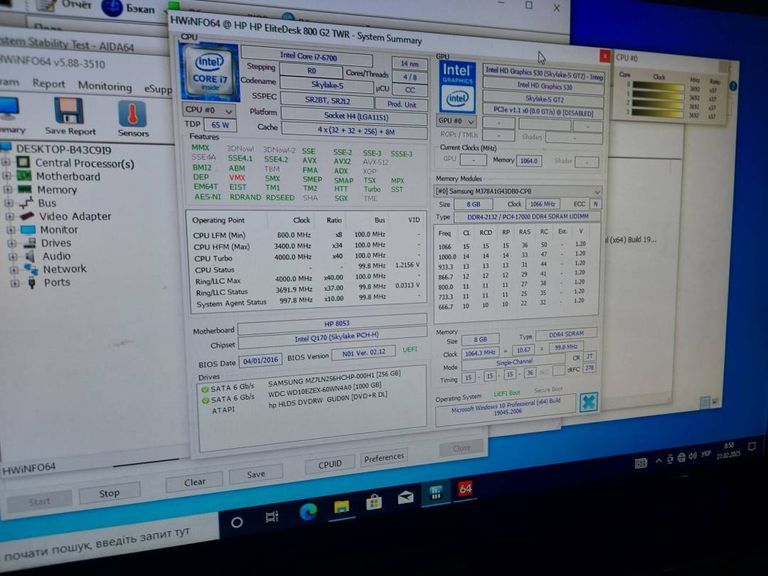The width and height of the screenshot is (768, 576).
Task: Click the WDC WD10EZEX drive entry
Action: pyautogui.click(x=325, y=390)
